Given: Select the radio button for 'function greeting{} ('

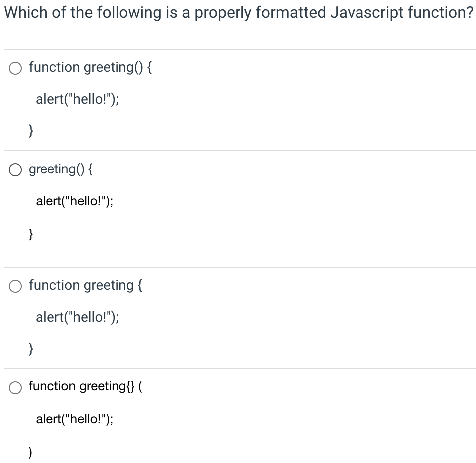Looking at the screenshot, I should [x=15, y=388].
